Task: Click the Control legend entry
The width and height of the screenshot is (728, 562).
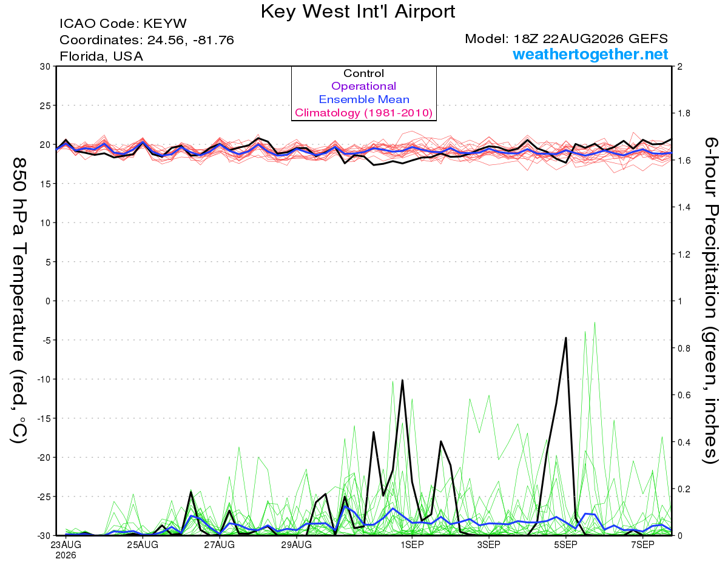Action: [363, 73]
